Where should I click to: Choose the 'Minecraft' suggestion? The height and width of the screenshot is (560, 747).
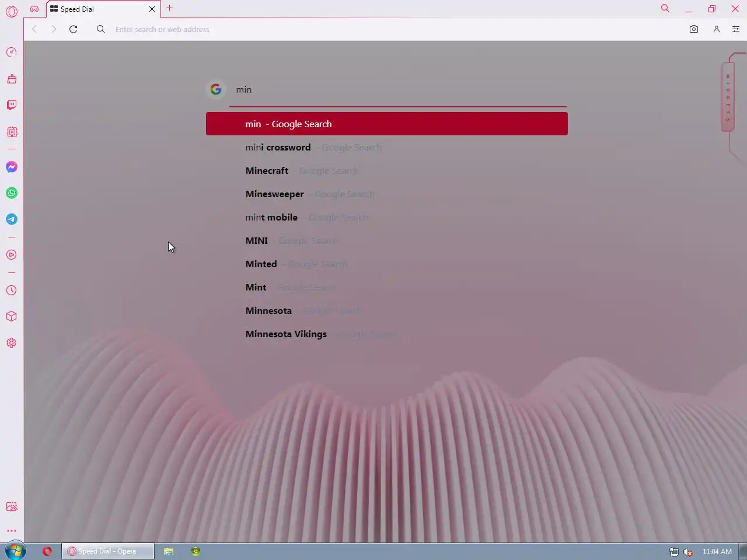pos(387,170)
